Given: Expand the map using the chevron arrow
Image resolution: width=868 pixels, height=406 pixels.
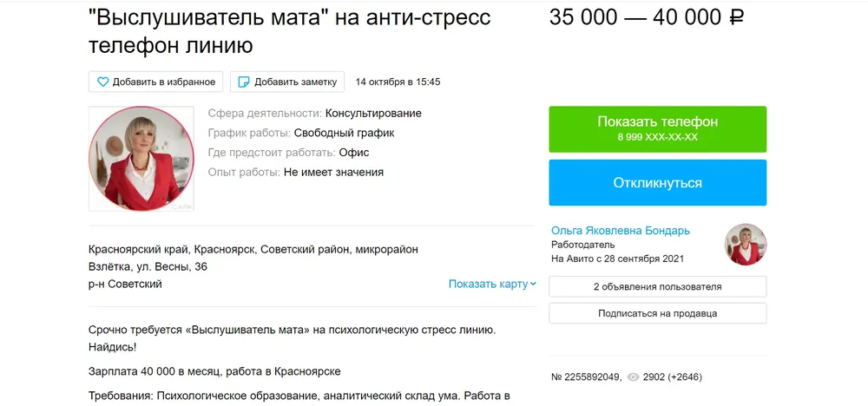Looking at the screenshot, I should pos(533,284).
